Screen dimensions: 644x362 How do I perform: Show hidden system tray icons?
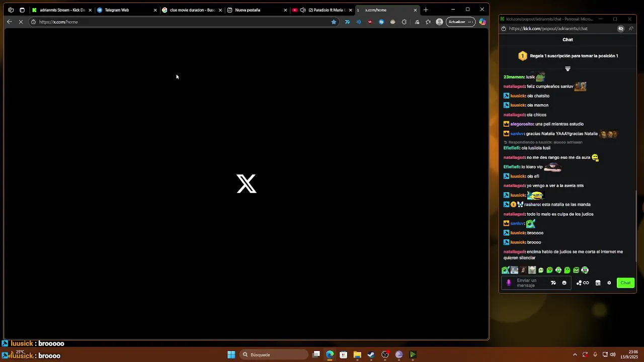[x=575, y=355]
